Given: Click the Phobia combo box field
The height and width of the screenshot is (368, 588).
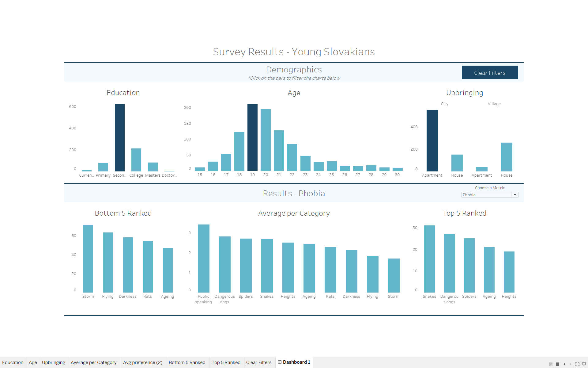Looking at the screenshot, I should coord(486,195).
